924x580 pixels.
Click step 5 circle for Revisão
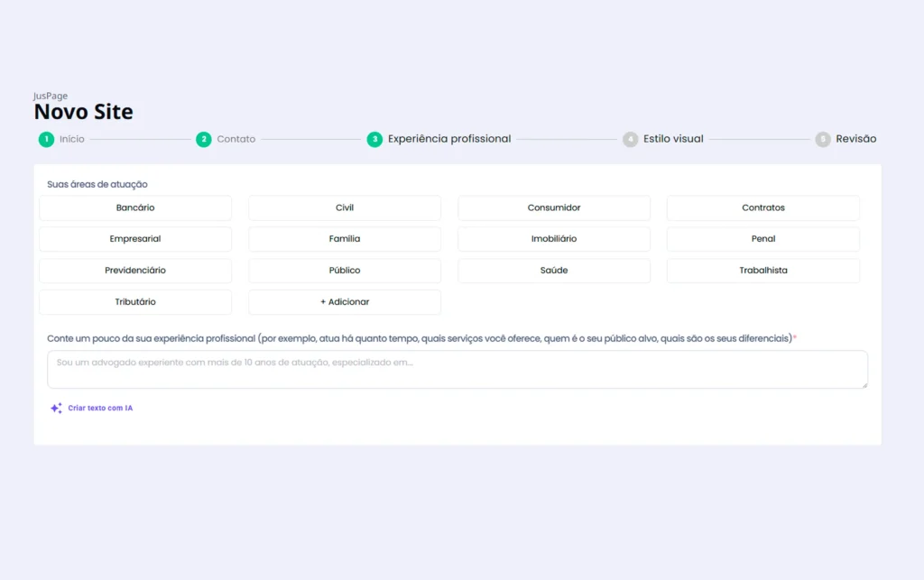click(822, 139)
